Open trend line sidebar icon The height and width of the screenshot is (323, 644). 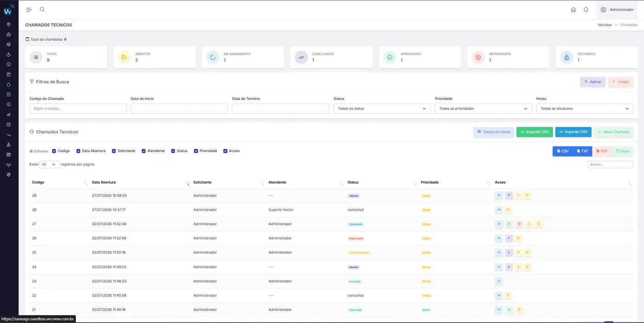pos(8,135)
